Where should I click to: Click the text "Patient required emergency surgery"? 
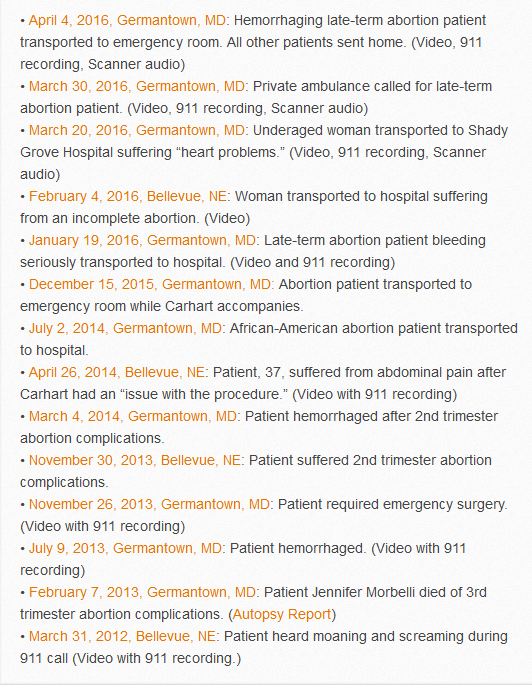pyautogui.click(x=391, y=504)
